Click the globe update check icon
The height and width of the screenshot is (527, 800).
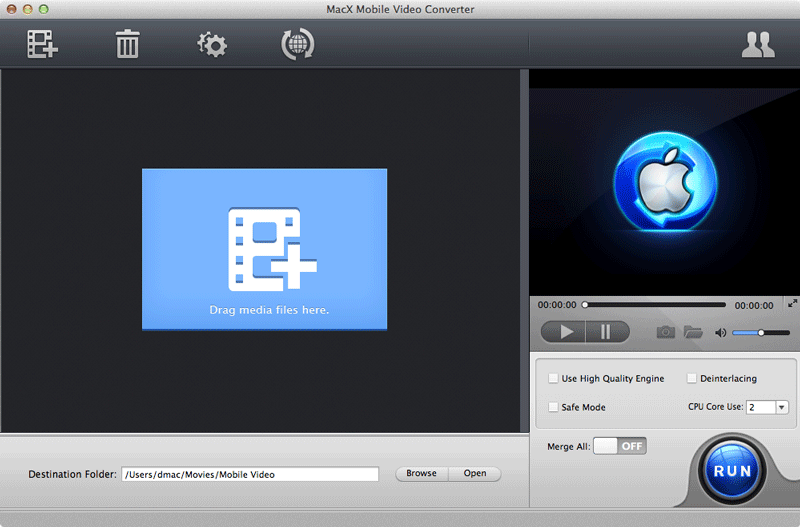point(297,44)
